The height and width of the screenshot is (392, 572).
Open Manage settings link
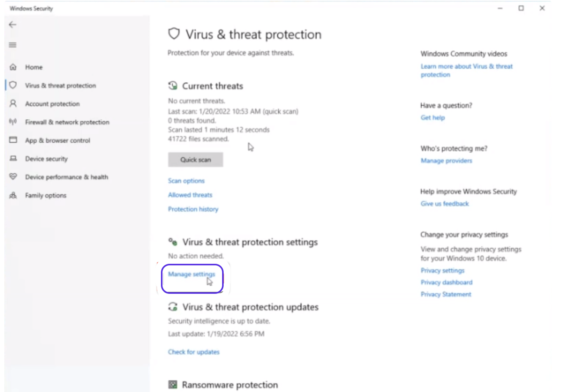[191, 274]
